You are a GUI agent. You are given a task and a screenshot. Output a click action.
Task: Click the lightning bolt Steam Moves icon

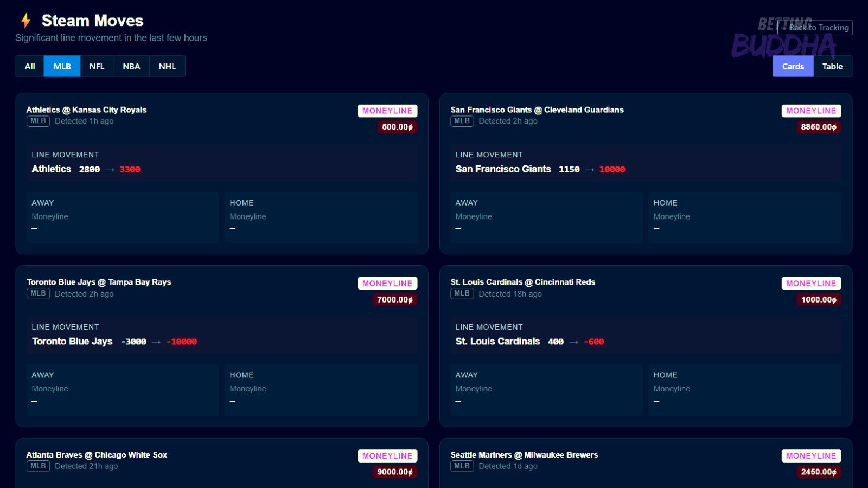(25, 21)
